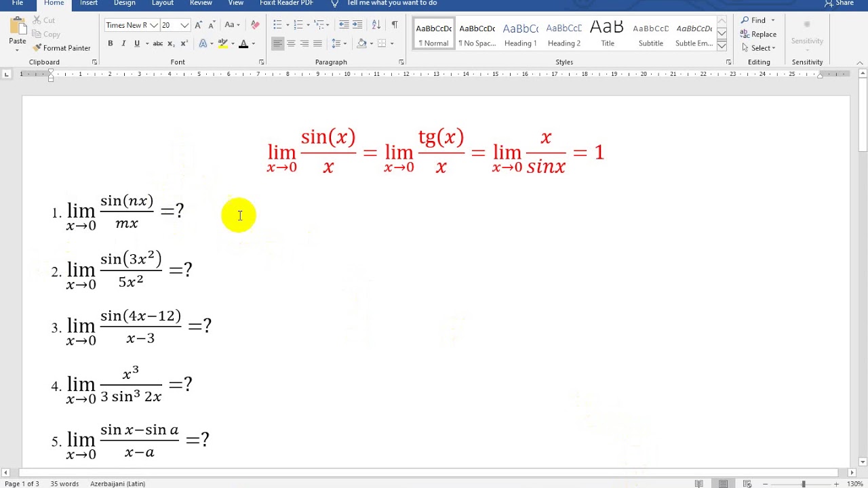Click the Cut command
Screen dimensions: 868x488
[x=44, y=20]
